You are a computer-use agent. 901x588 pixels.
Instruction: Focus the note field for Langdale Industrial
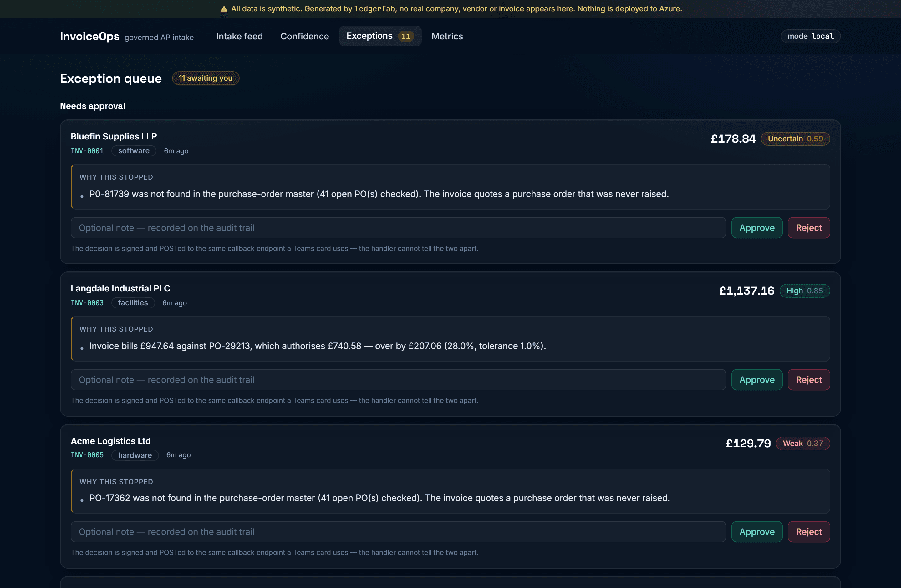point(398,380)
